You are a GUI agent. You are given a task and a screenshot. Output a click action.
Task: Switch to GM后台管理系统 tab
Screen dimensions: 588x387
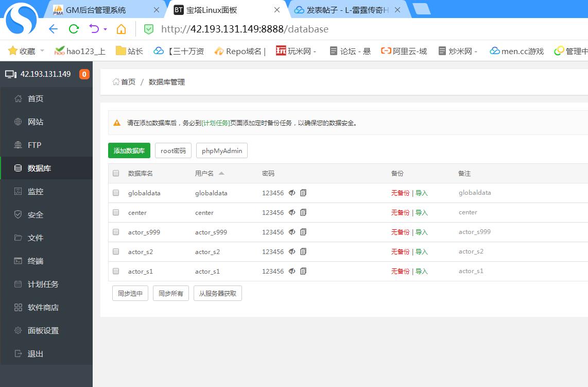click(x=95, y=10)
